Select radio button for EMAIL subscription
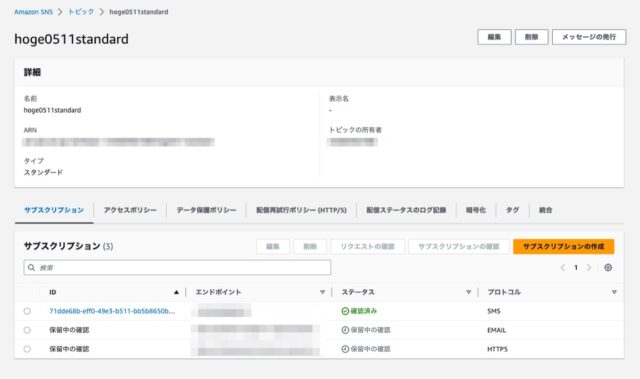This screenshot has width=640, height=379. [x=27, y=330]
